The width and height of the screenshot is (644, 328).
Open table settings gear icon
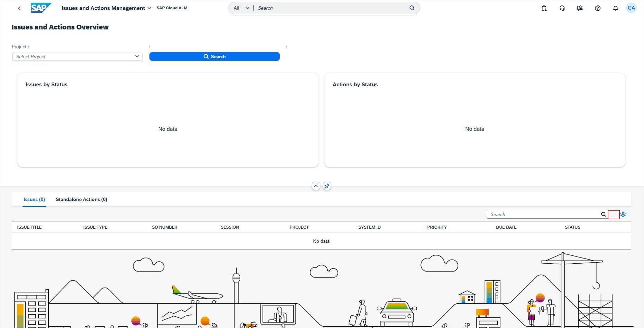coord(623,214)
